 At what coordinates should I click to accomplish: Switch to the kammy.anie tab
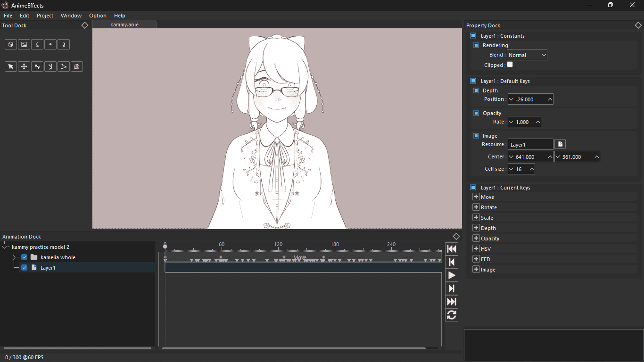point(124,24)
